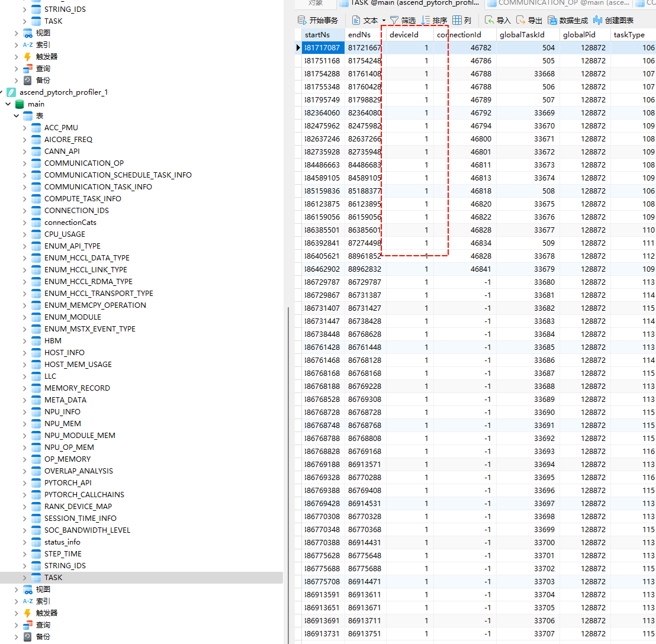Screen dimensions: 656x644
Task: Expand the Queries (查询) node in upper tree
Action: coord(17,68)
